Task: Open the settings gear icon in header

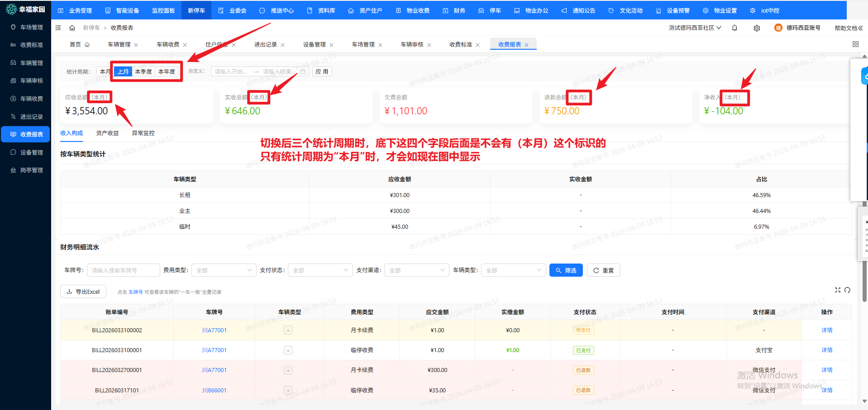Action: point(757,28)
